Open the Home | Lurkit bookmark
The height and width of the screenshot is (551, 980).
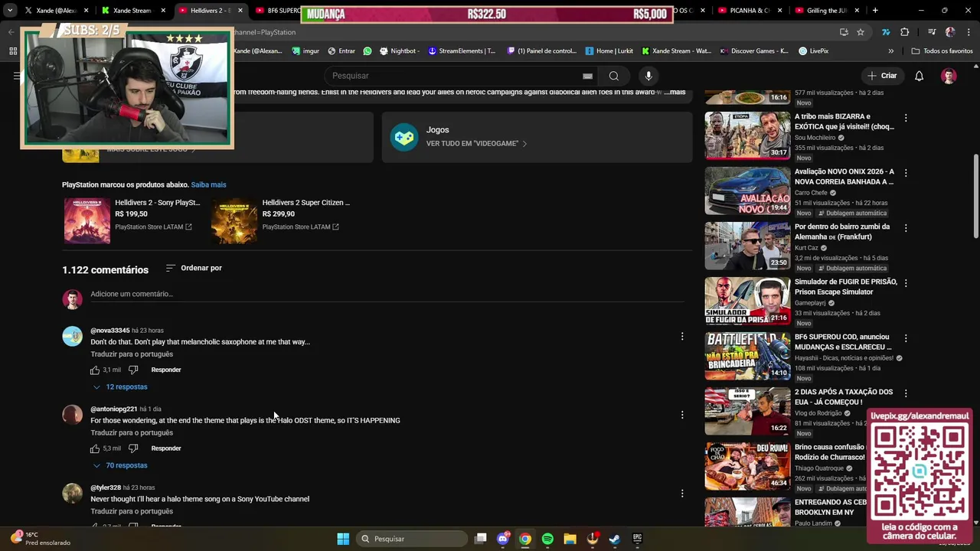pos(609,51)
